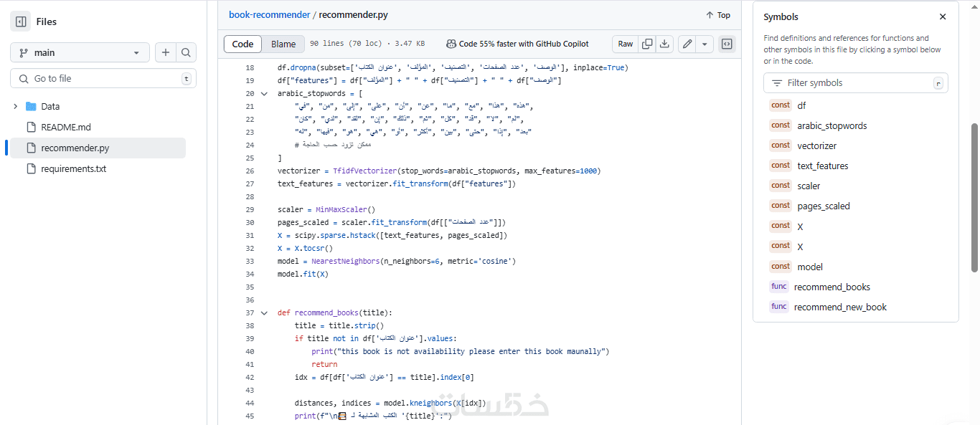Collapse the recommend_books function
This screenshot has height=425, width=980.
pos(264,313)
